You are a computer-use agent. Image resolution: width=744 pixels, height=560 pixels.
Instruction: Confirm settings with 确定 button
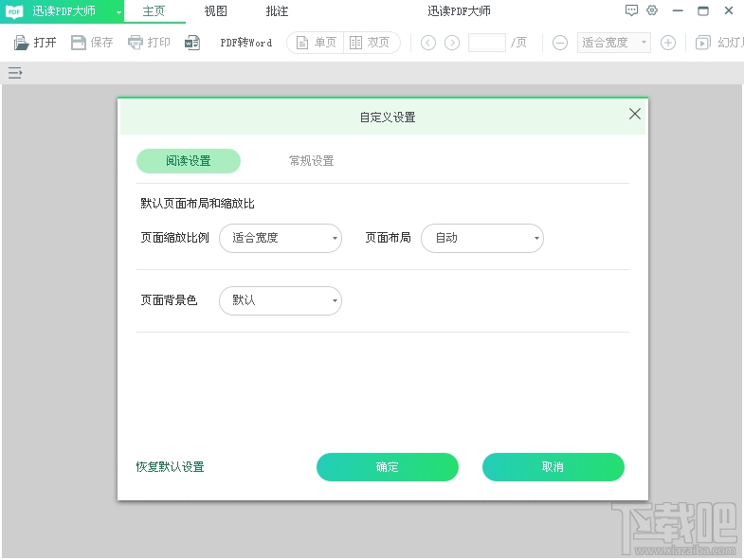point(388,467)
